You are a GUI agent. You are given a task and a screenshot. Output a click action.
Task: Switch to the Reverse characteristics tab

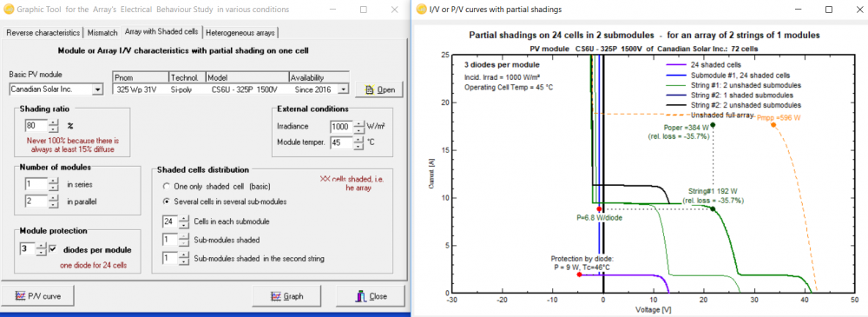43,33
